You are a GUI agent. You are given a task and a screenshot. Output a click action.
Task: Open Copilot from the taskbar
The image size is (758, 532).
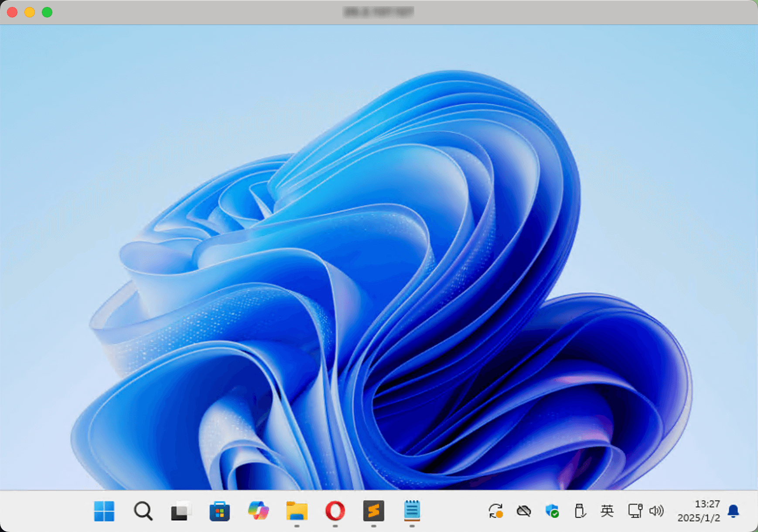click(x=258, y=511)
